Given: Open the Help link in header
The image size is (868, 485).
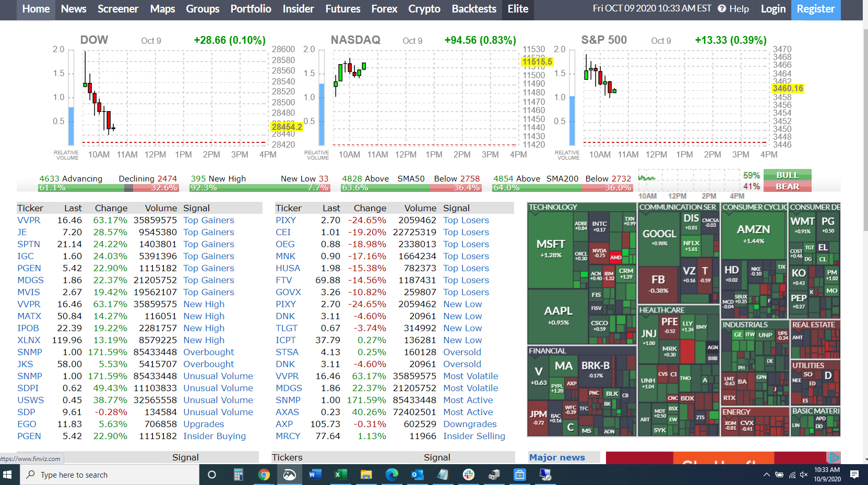Looking at the screenshot, I should pos(739,9).
